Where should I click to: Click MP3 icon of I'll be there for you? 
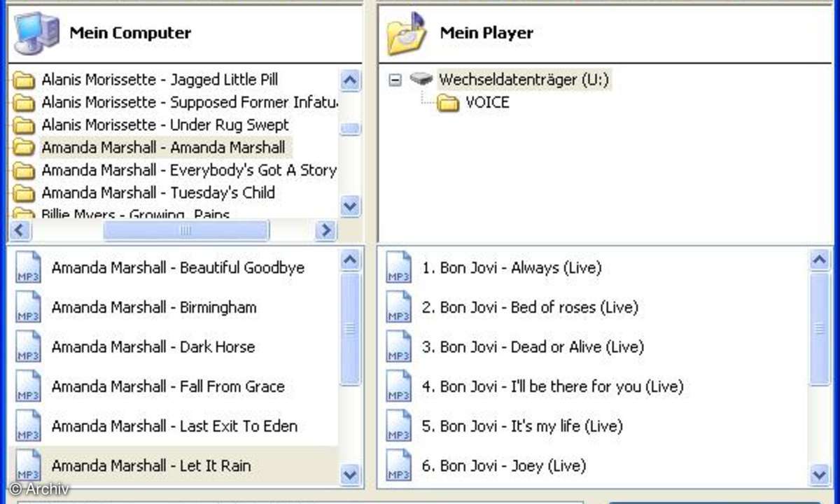[x=399, y=387]
